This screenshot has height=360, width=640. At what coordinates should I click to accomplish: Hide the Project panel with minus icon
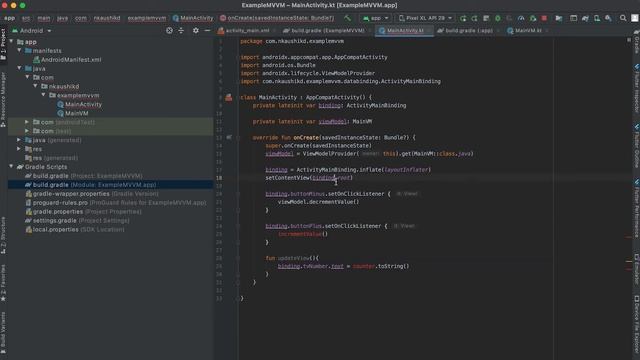207,31
